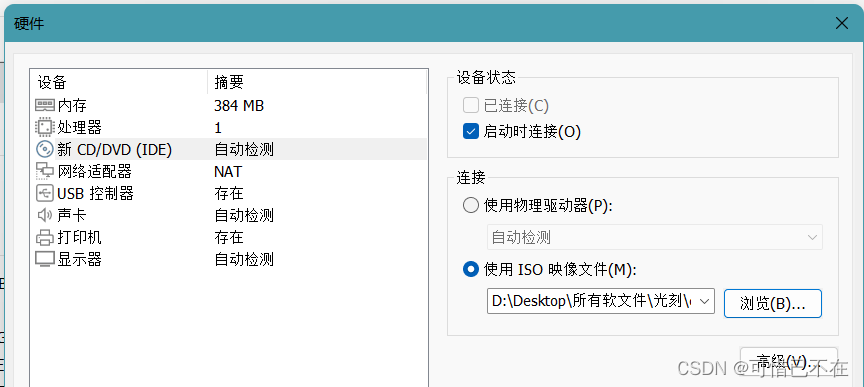The image size is (864, 387).
Task: Toggle the 已连接(C) checkbox
Action: pos(471,105)
